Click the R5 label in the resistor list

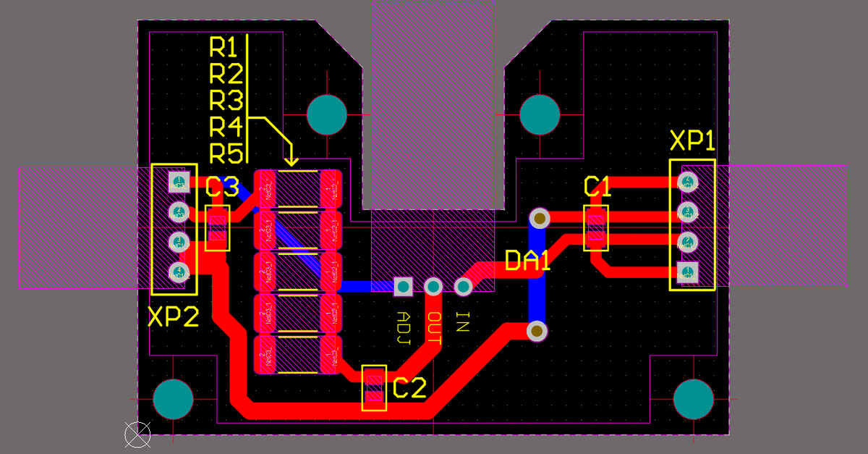pos(225,154)
